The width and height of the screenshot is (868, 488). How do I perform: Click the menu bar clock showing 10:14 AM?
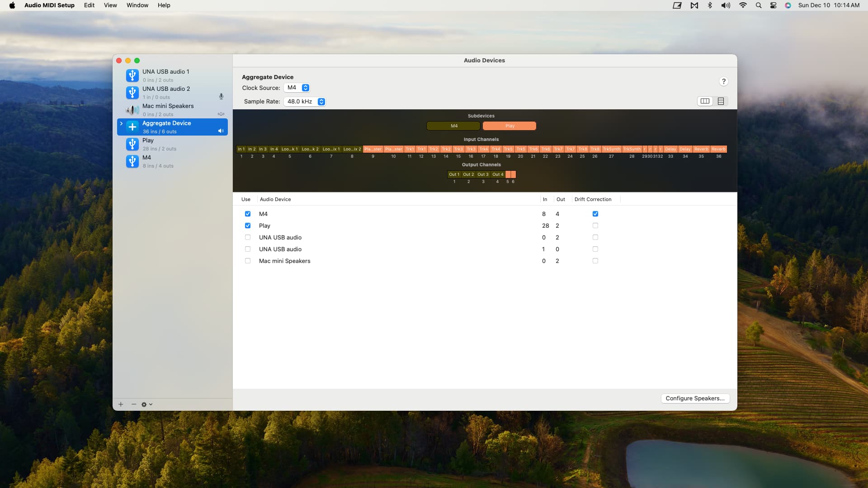pyautogui.click(x=829, y=5)
